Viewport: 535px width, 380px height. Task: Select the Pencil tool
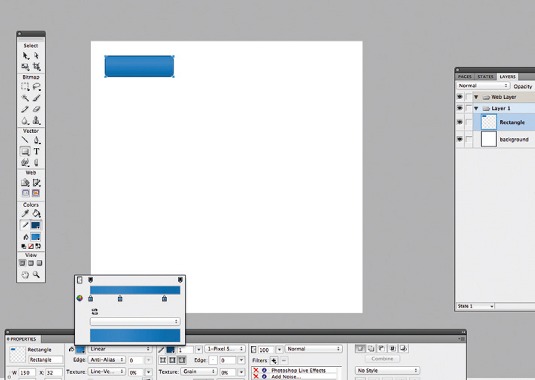pos(26,109)
